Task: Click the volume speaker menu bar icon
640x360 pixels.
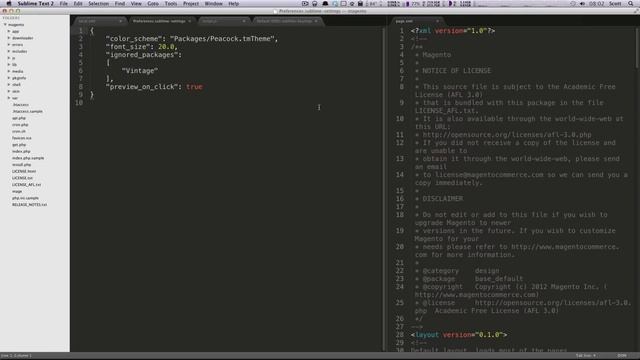Action: point(582,3)
